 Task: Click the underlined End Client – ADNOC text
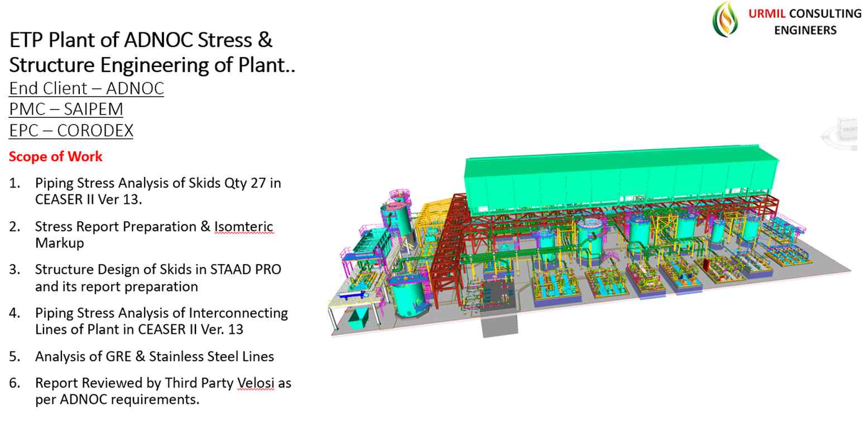click(86, 88)
